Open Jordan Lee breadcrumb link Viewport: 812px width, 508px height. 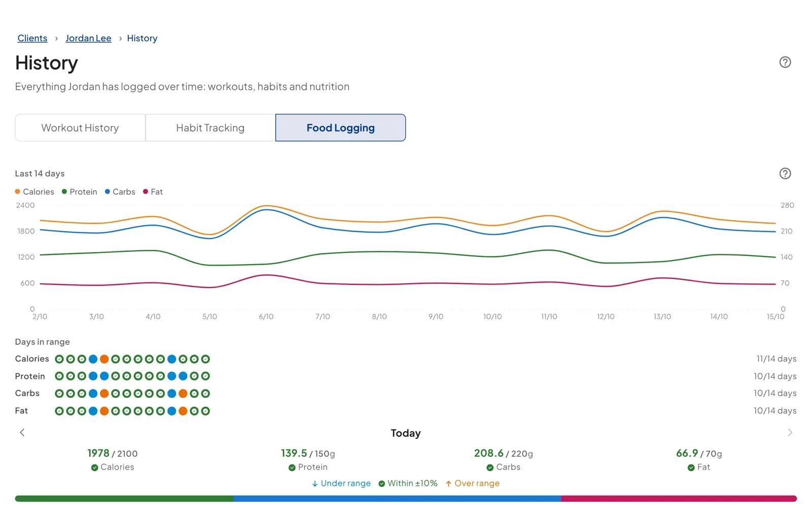88,39
